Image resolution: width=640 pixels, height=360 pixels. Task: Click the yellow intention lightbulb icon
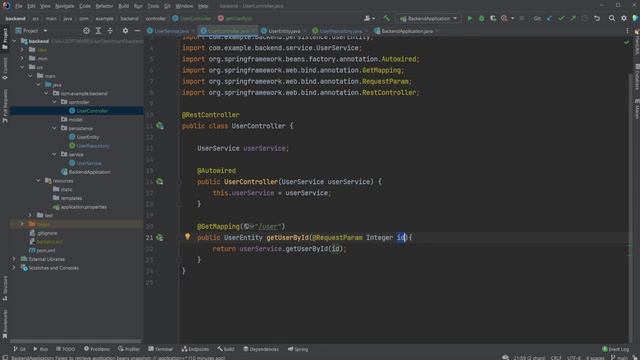click(x=187, y=237)
